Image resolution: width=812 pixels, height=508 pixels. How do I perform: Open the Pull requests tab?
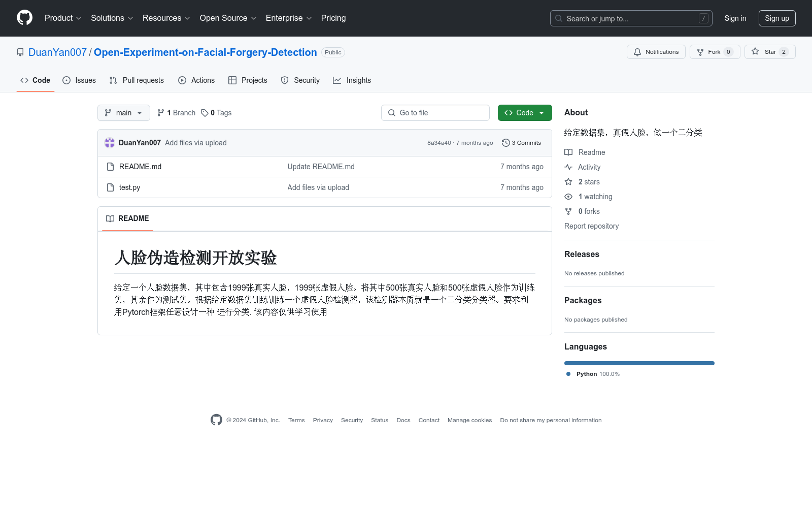[137, 80]
